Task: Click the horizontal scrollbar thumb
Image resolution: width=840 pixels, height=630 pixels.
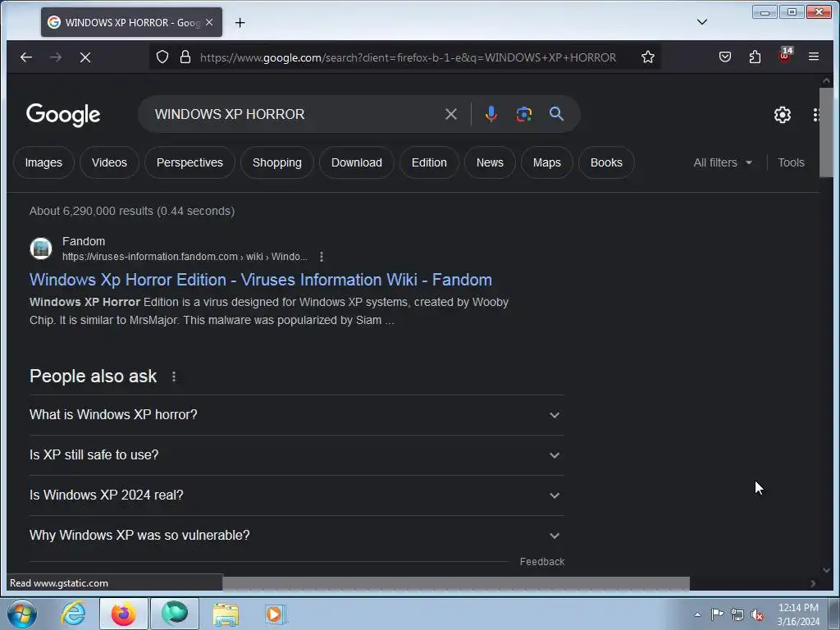Action: click(456, 583)
